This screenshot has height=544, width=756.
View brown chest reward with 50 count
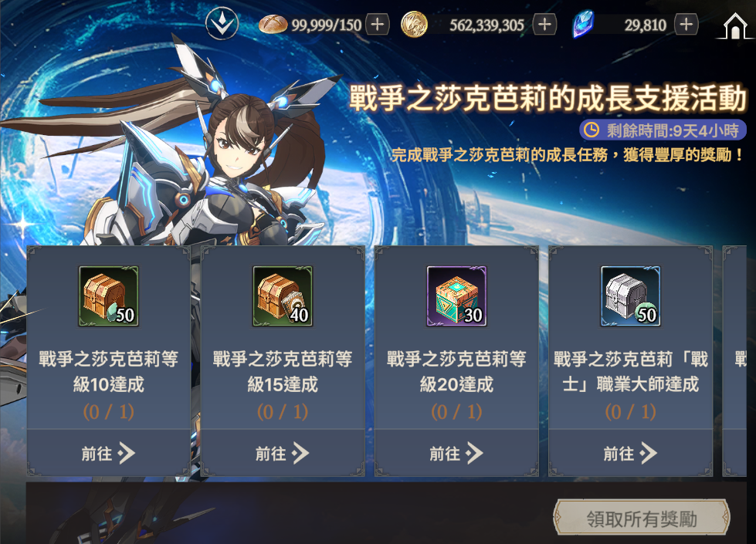(x=108, y=296)
